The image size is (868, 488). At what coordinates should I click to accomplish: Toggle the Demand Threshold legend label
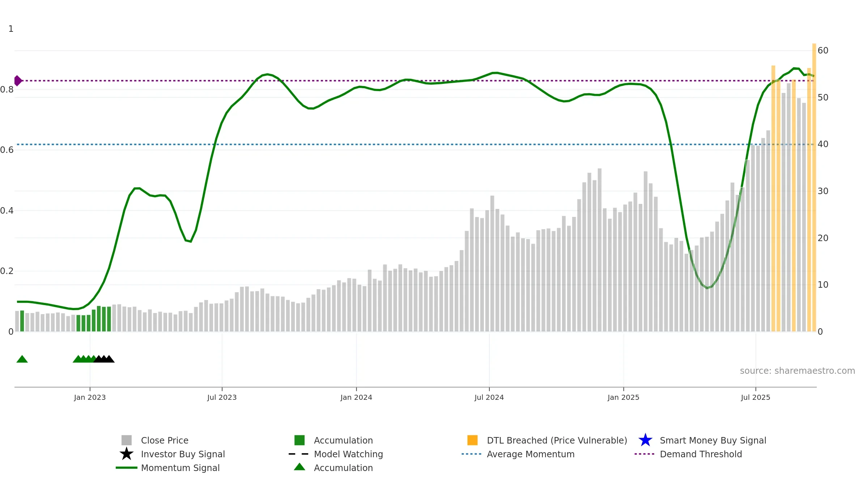[x=701, y=454]
